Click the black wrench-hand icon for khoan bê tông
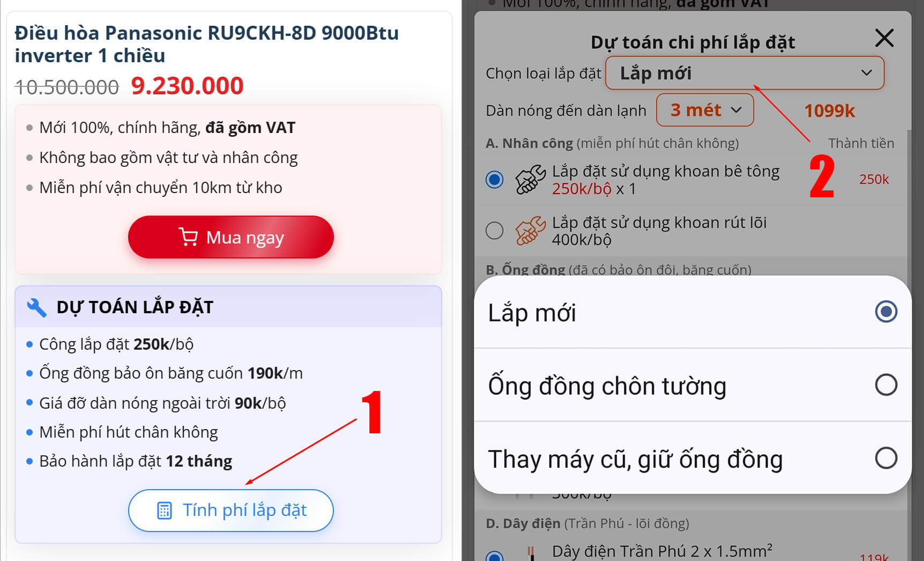924x561 pixels. [x=530, y=179]
